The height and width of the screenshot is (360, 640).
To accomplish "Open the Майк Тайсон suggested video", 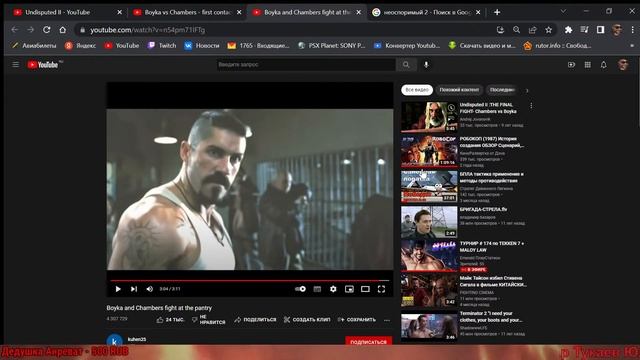I will pos(429,291).
